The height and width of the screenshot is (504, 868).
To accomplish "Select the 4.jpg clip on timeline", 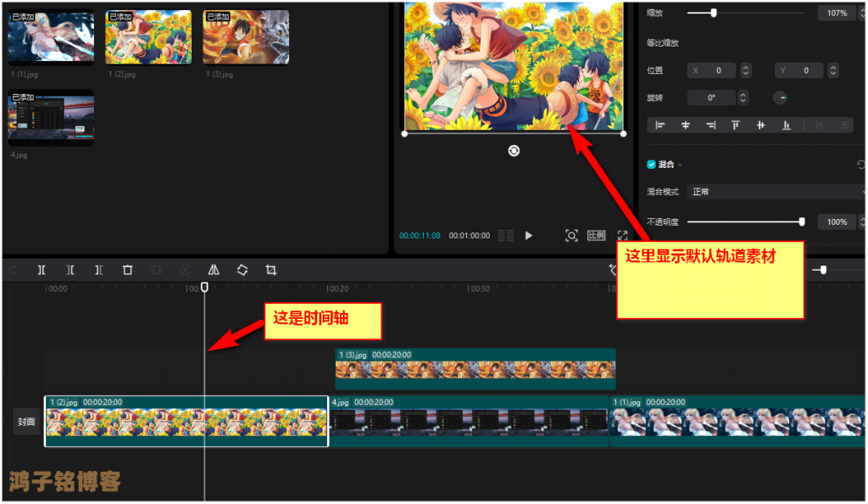I will coord(469,421).
